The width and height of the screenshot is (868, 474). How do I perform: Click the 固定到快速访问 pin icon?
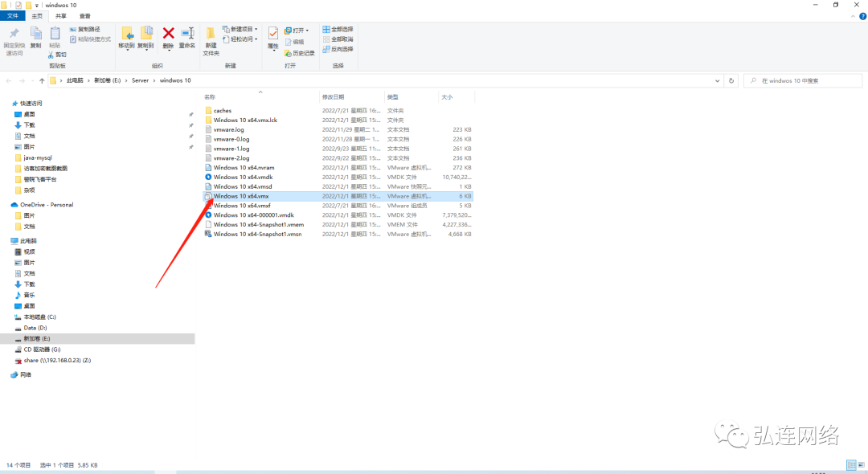(x=14, y=34)
